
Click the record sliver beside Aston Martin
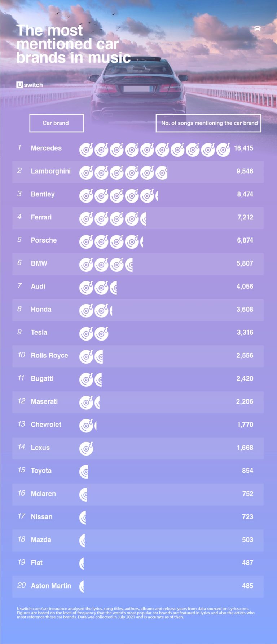pyautogui.click(x=82, y=586)
